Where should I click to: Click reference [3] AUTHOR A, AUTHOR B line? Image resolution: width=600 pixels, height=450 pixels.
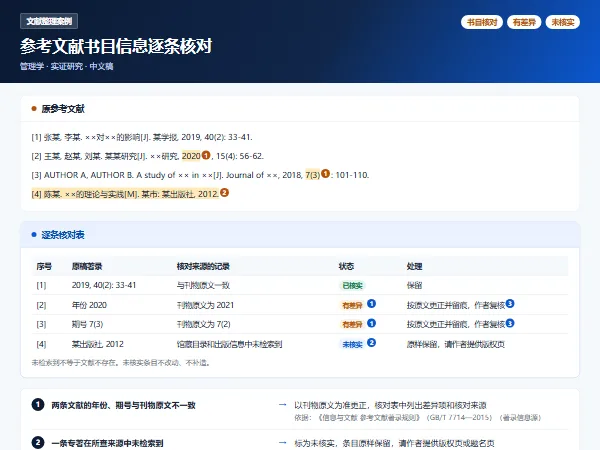200,175
